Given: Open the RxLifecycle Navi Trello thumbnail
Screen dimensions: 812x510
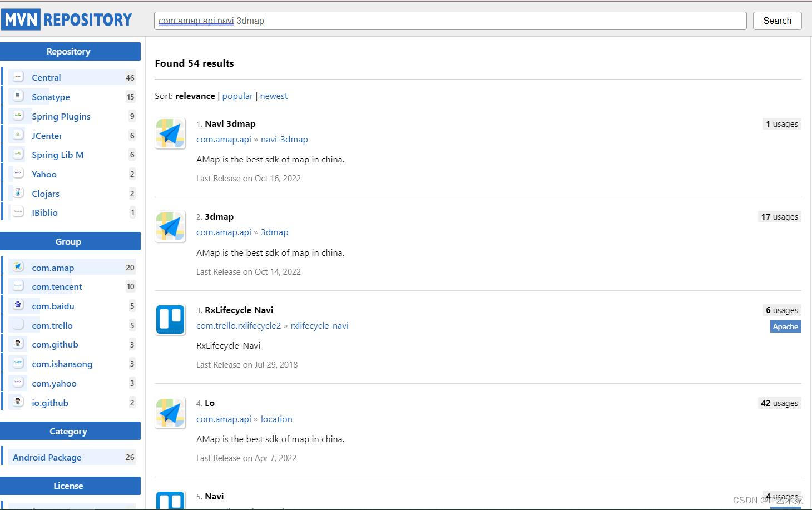Looking at the screenshot, I should pos(170,320).
